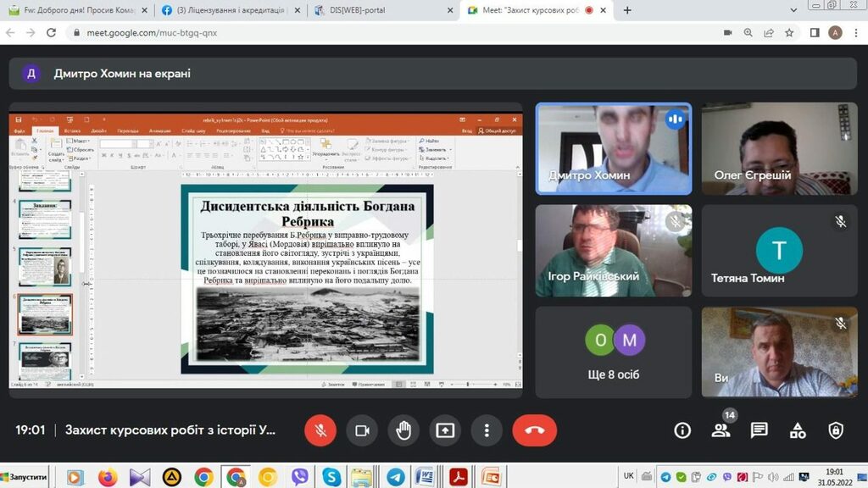Switch to Facebook Ліцензування і акредитація tab
The height and width of the screenshot is (488, 868).
[x=230, y=10]
